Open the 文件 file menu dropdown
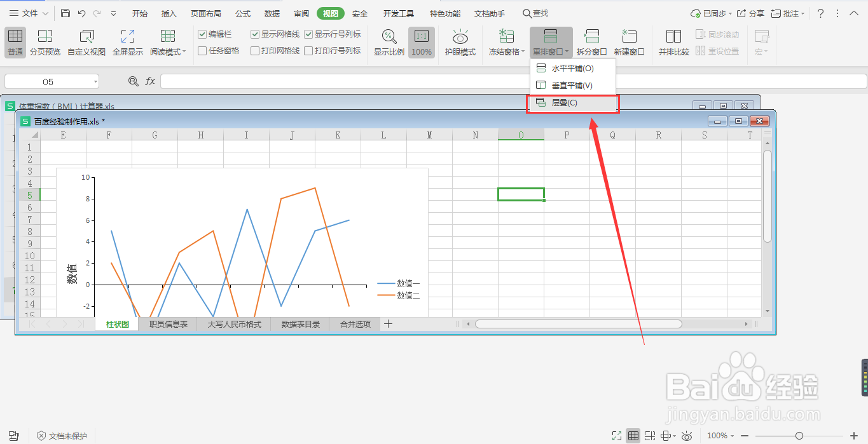This screenshot has height=444, width=868. 29,13
